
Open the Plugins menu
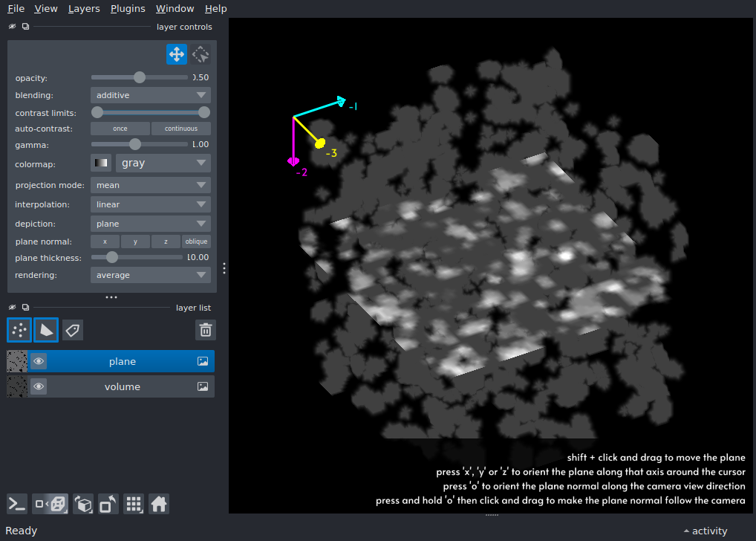click(x=127, y=8)
